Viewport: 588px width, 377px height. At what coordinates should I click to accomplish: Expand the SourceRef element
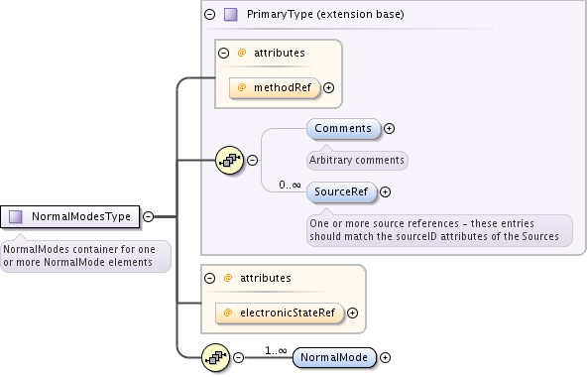click(x=385, y=192)
